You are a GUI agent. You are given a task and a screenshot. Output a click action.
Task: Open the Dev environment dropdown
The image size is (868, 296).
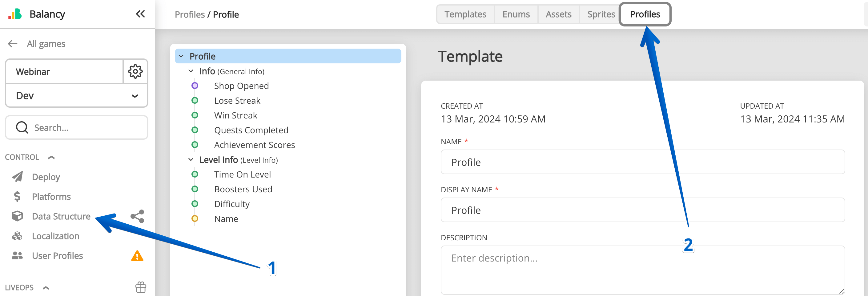tap(135, 96)
